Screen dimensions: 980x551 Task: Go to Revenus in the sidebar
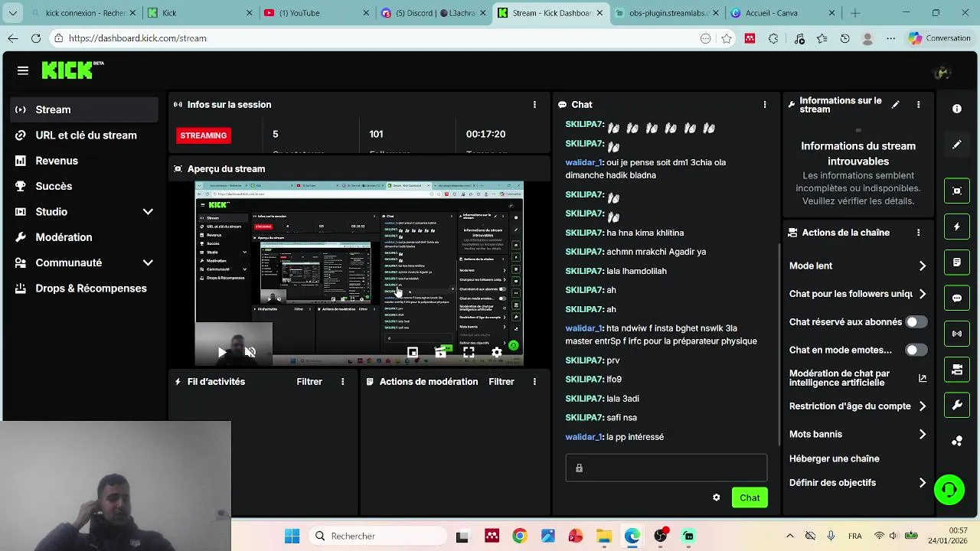84,161
